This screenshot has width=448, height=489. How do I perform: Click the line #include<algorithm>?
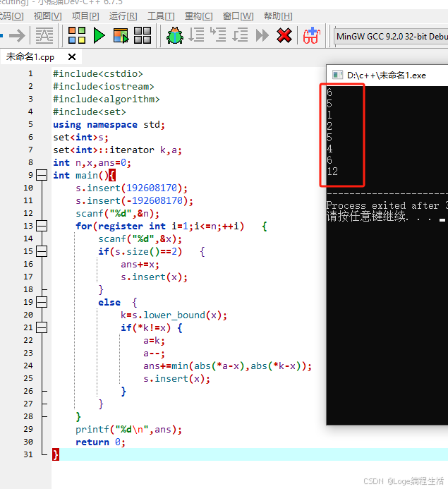coord(107,99)
